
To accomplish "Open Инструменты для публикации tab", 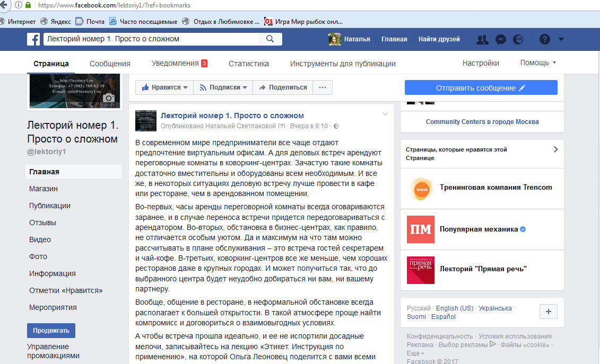I will 343,64.
